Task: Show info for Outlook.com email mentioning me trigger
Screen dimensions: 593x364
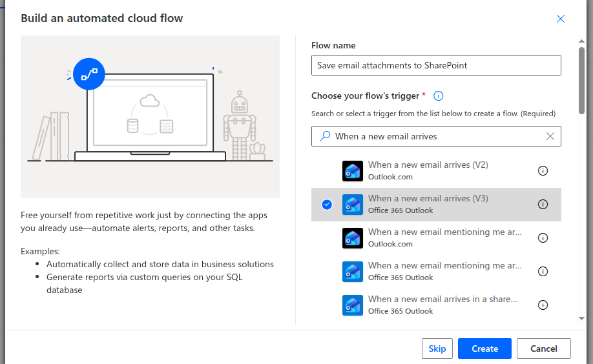Action: click(543, 238)
